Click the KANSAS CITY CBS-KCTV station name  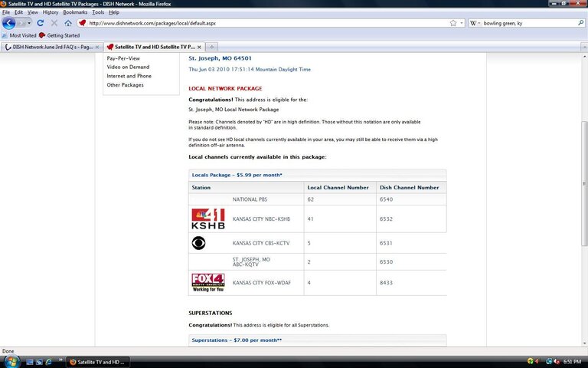[261, 243]
